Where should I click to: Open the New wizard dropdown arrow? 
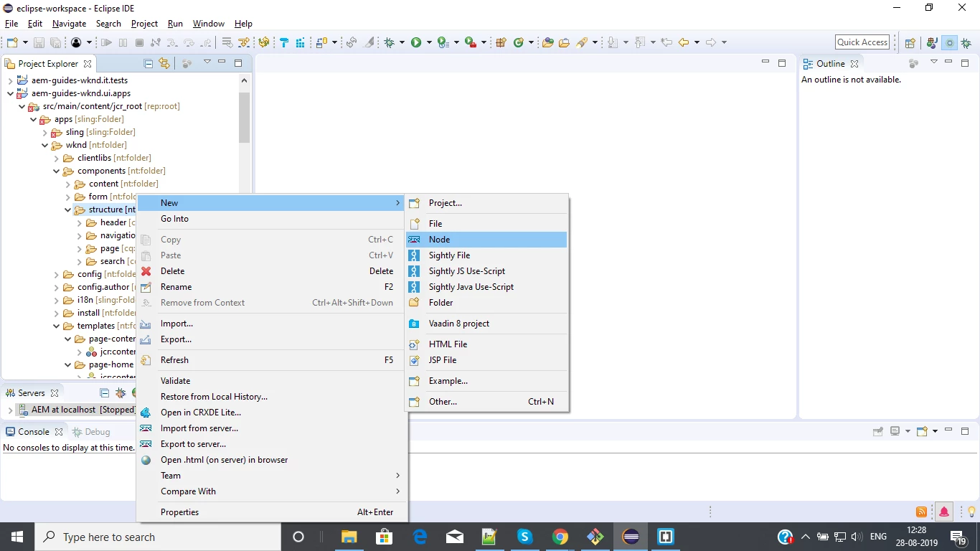(x=25, y=42)
